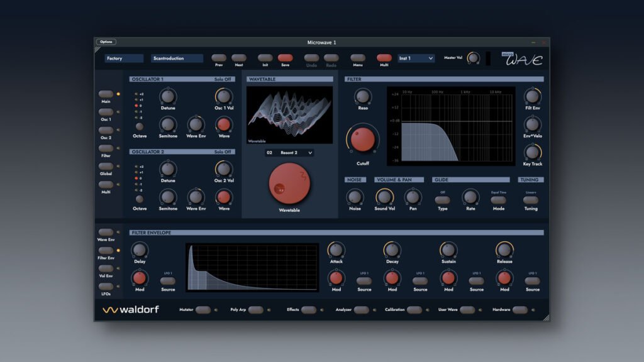
Task: Click the Osc 1 Vol knob
Action: click(224, 96)
